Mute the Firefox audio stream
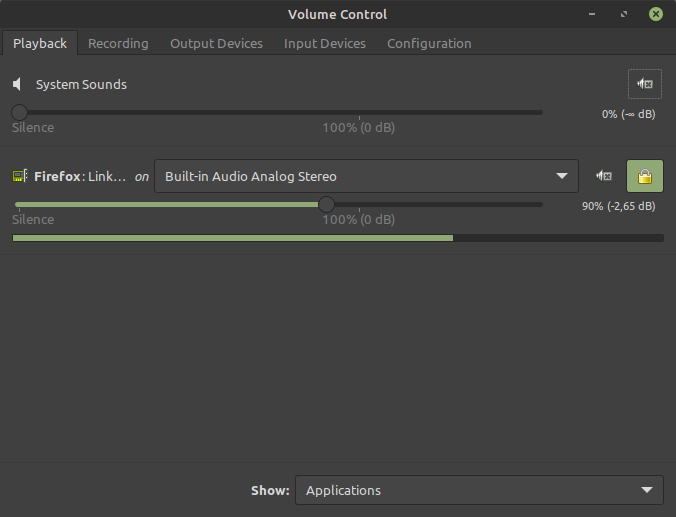Image resolution: width=676 pixels, height=517 pixels. pos(603,176)
